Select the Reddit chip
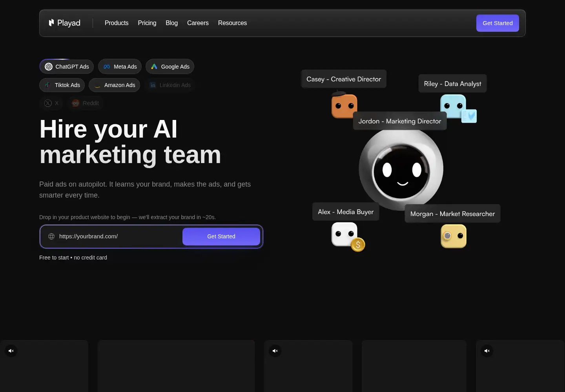The width and height of the screenshot is (565, 392). (85, 103)
